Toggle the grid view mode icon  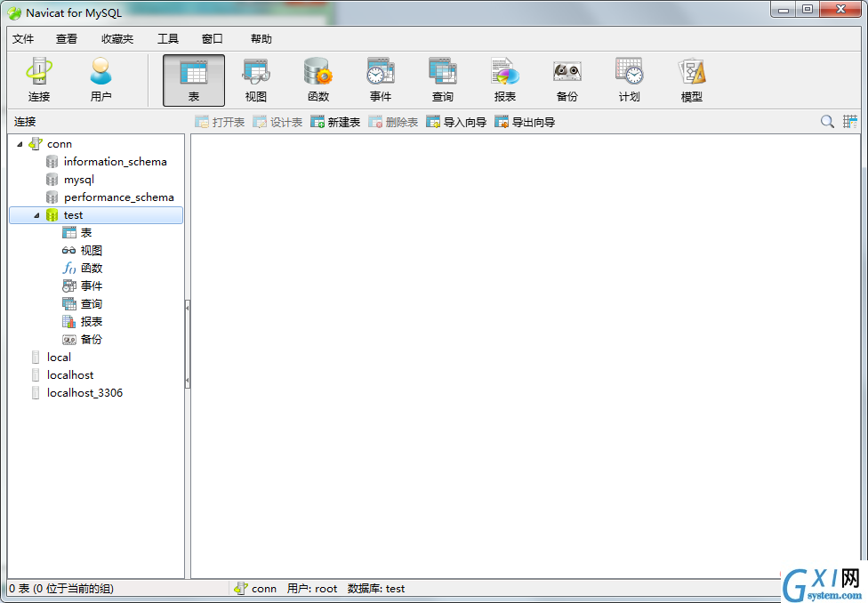[849, 121]
